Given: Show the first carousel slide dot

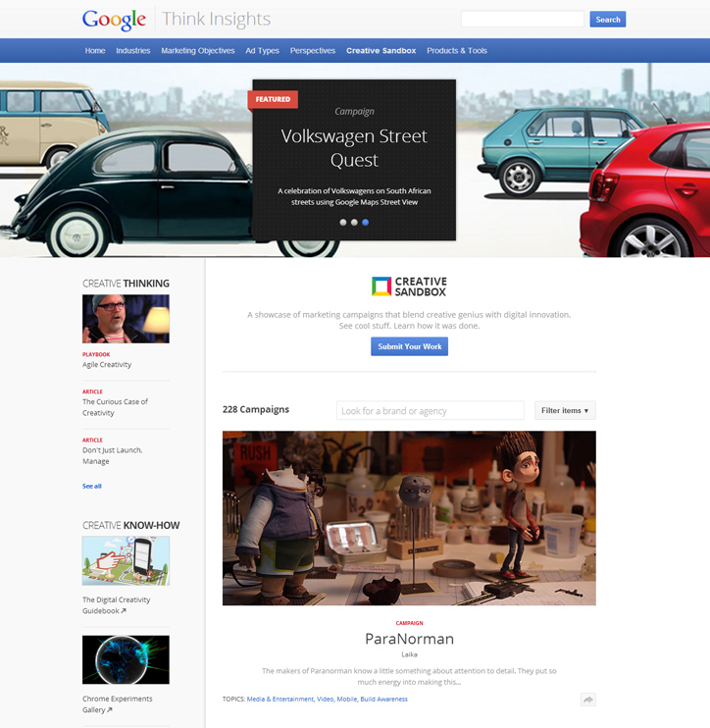Looking at the screenshot, I should tap(343, 223).
